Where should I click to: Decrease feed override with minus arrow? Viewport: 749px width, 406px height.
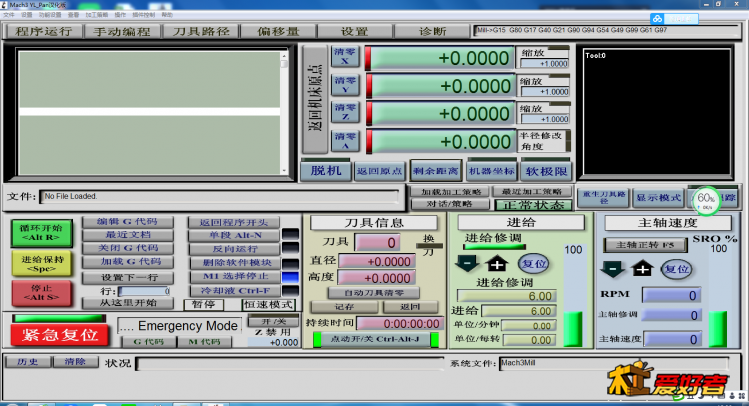tap(467, 263)
